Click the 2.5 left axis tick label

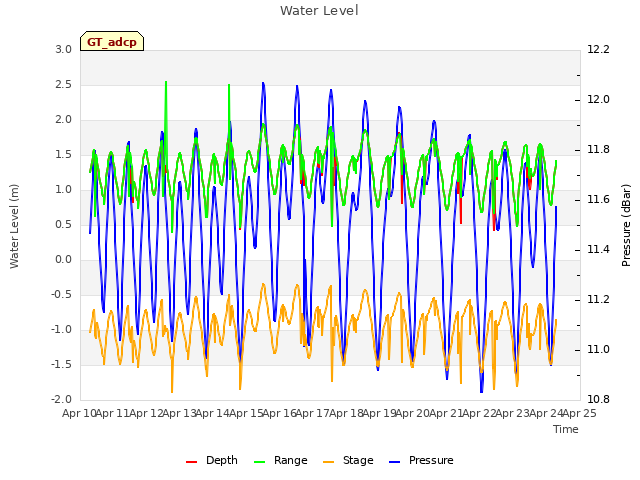pos(64,84)
